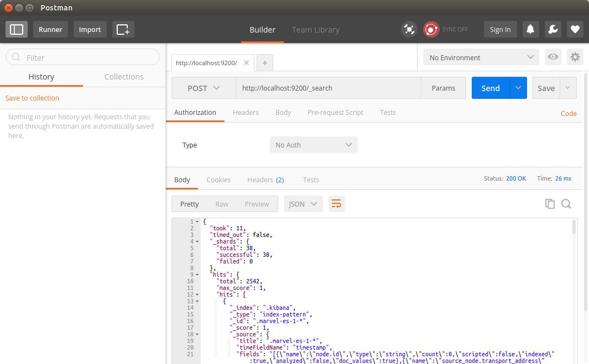Toggle line wrapping in the response viewer
This screenshot has height=364, width=589.
tap(336, 204)
